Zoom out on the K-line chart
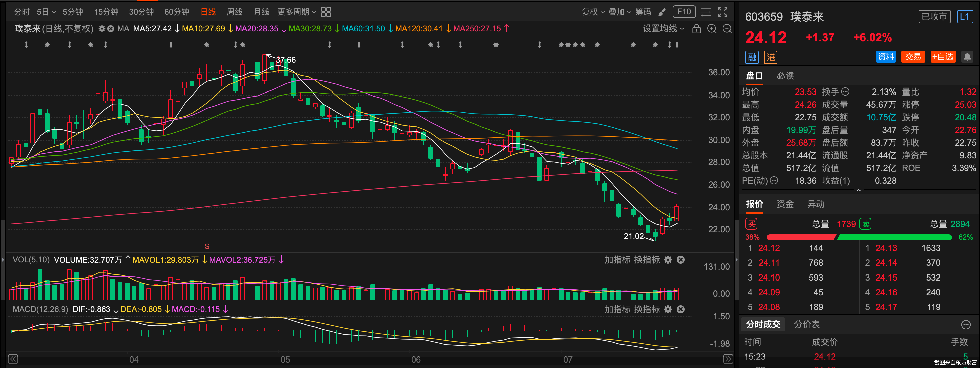Image resolution: width=980 pixels, height=368 pixels. [x=727, y=29]
